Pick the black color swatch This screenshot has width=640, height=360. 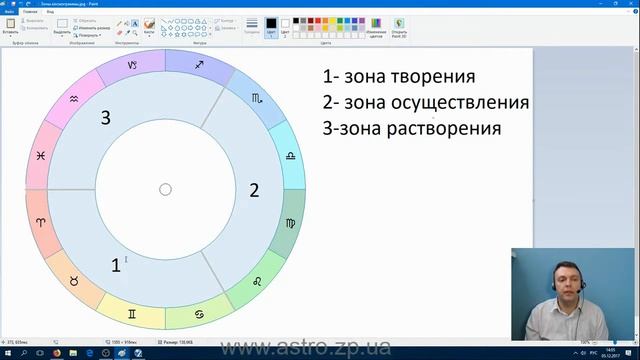click(x=296, y=21)
